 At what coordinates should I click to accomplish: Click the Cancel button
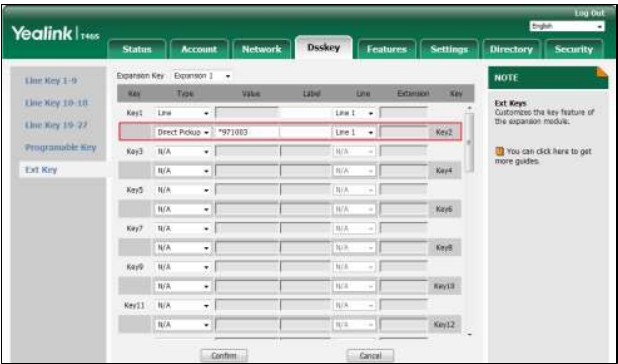pyautogui.click(x=370, y=355)
